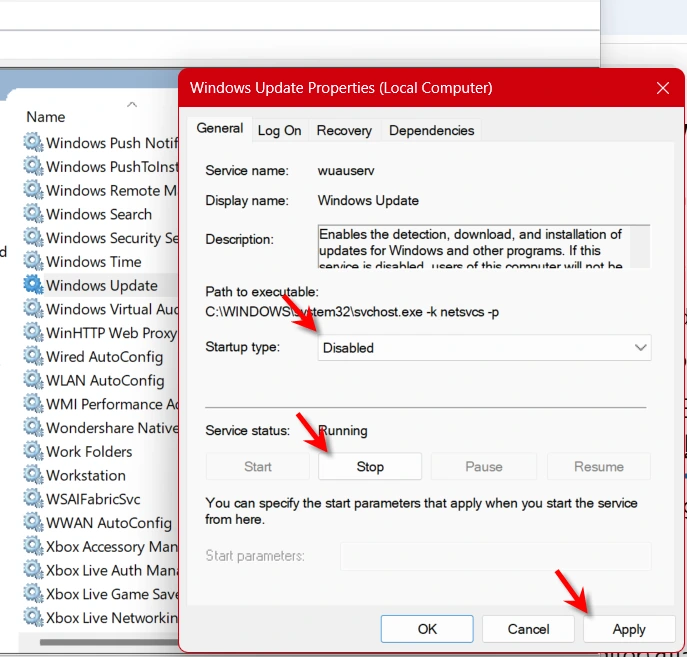Click the gear icon beside Work Folders
The width and height of the screenshot is (687, 657).
pos(33,451)
